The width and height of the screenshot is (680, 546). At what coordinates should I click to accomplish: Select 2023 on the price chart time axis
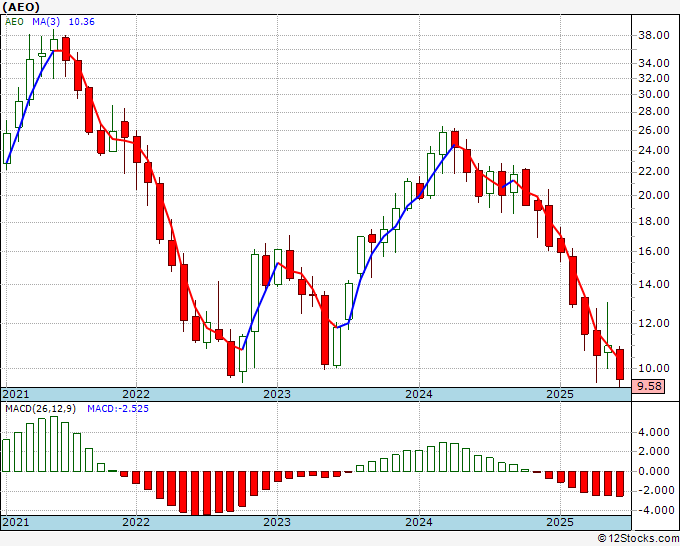coord(277,394)
